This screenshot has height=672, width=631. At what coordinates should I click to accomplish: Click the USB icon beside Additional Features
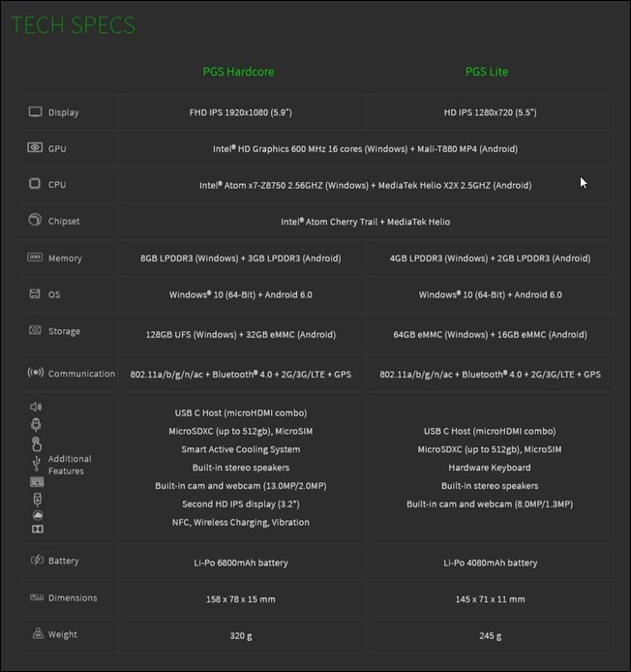tap(37, 463)
